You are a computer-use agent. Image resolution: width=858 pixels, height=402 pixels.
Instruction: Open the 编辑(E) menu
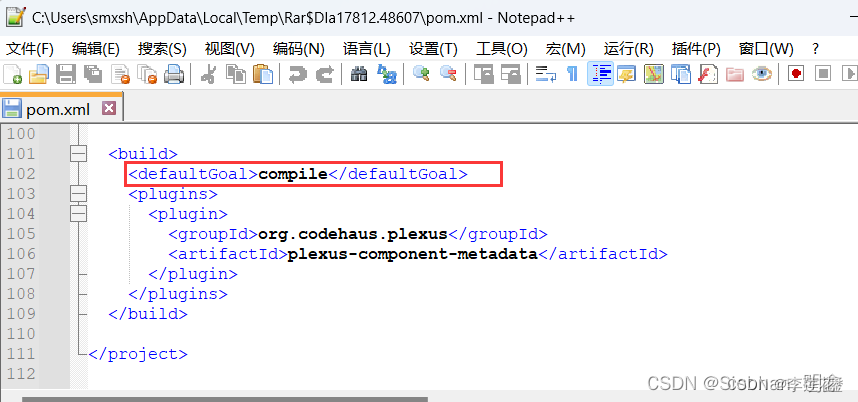point(96,49)
